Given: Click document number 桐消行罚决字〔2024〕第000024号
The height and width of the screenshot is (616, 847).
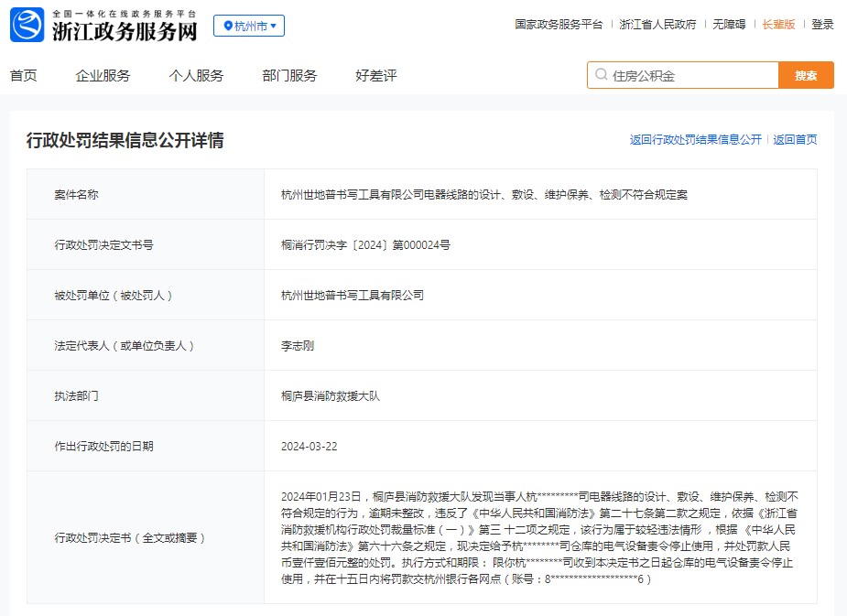Looking at the screenshot, I should click(365, 245).
